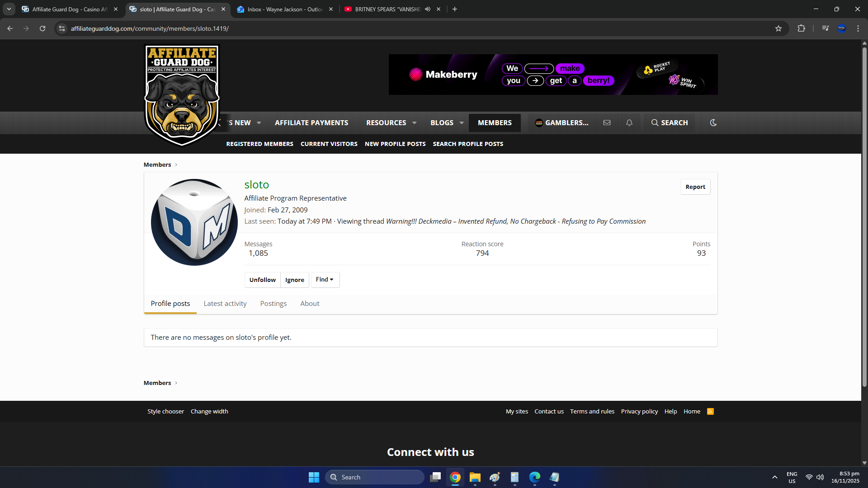Switch to the Postings tab
Image resolution: width=868 pixels, height=488 pixels.
click(273, 303)
